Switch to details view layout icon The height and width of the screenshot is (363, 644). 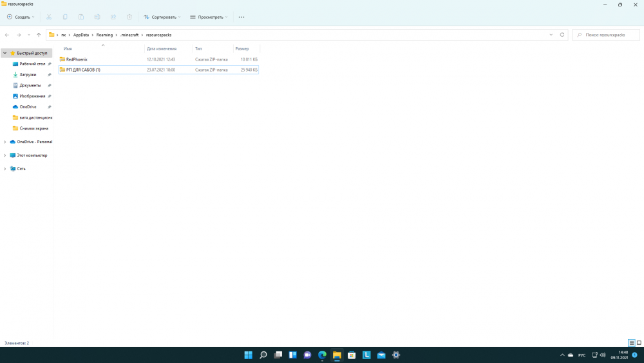pyautogui.click(x=632, y=343)
